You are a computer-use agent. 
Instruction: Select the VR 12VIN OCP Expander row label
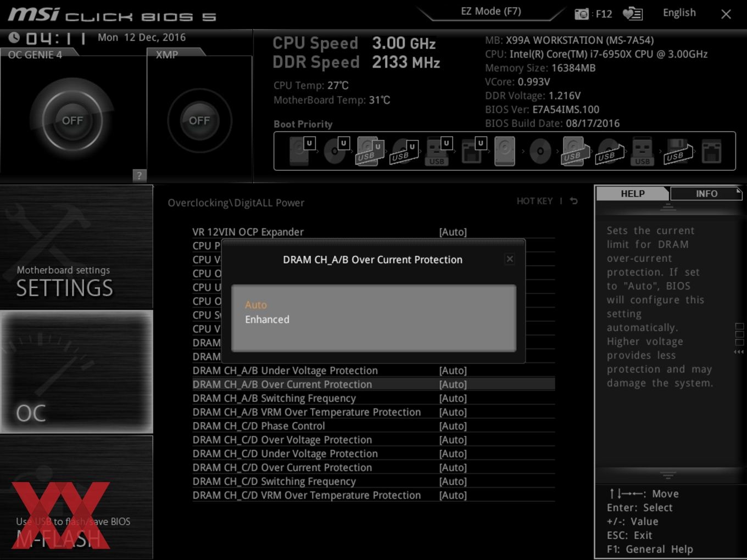pos(248,232)
